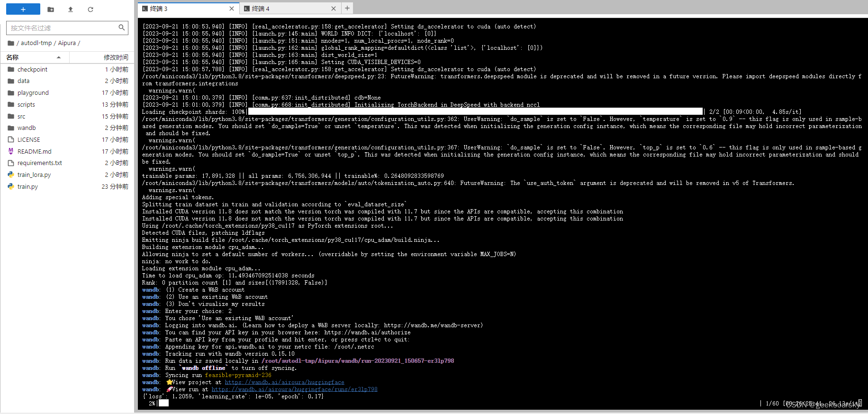868x414 pixels.
Task: Click the file icon beside LICENSE
Action: click(11, 139)
